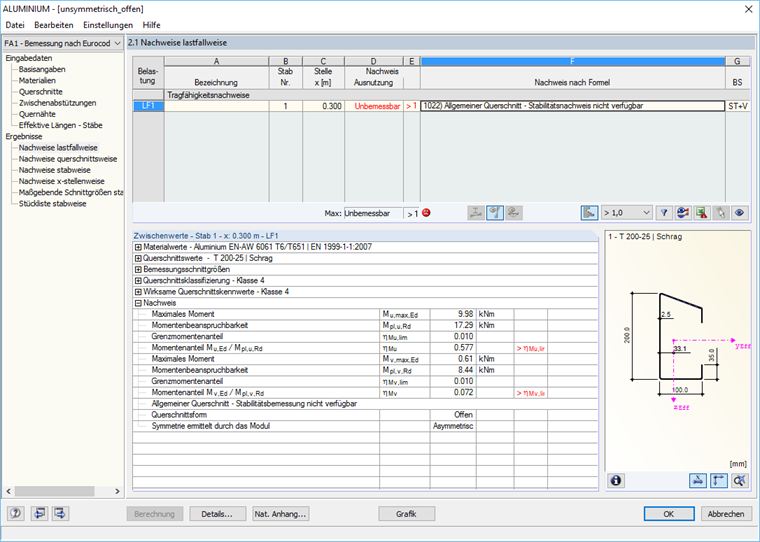Open the FA1 design case dropdown
760x542 pixels.
62,43
